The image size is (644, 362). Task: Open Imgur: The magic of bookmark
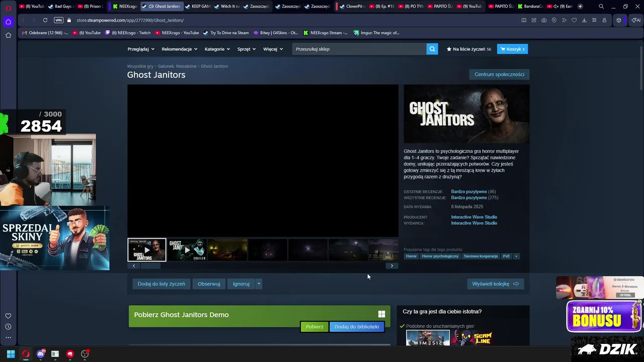[376, 33]
